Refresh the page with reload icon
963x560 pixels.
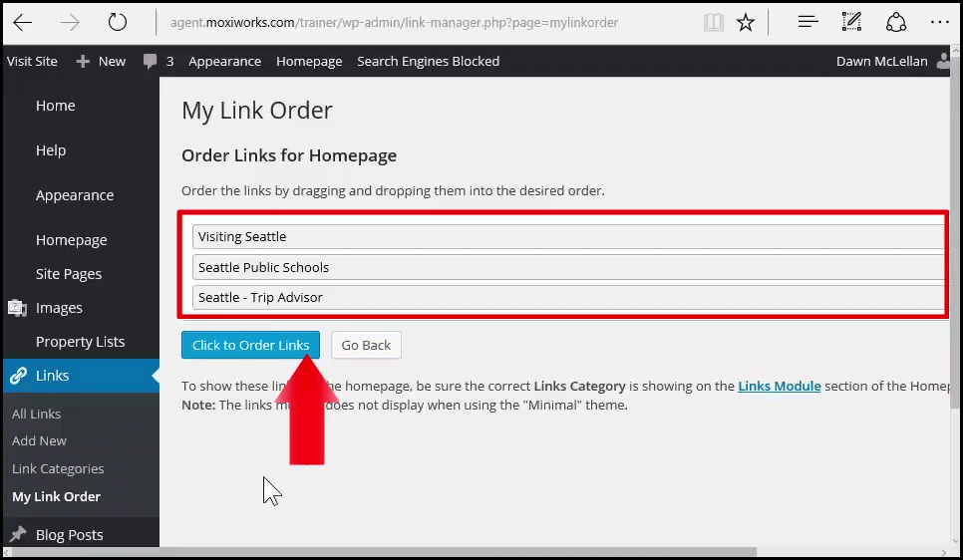click(118, 22)
